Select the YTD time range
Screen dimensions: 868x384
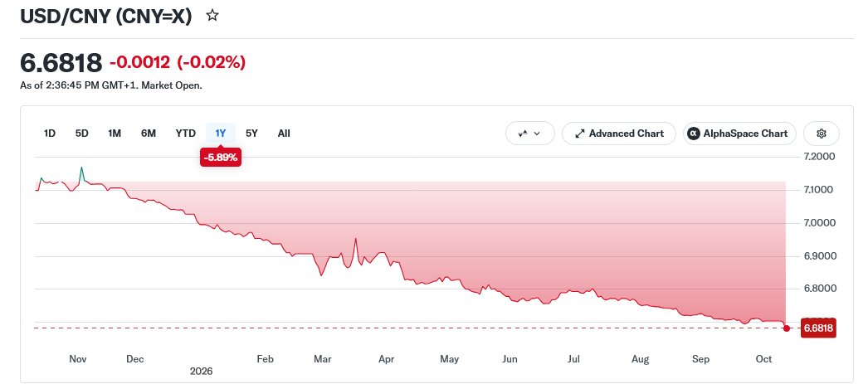point(185,134)
